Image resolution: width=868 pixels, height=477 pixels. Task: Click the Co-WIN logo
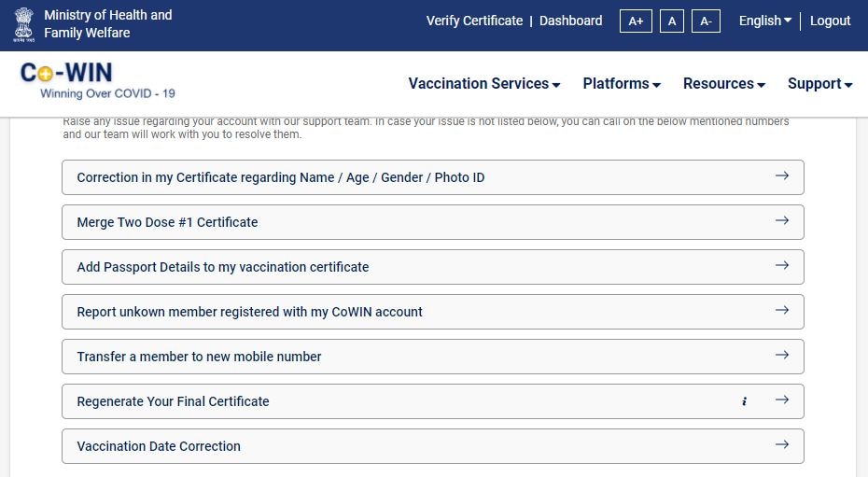(97, 81)
